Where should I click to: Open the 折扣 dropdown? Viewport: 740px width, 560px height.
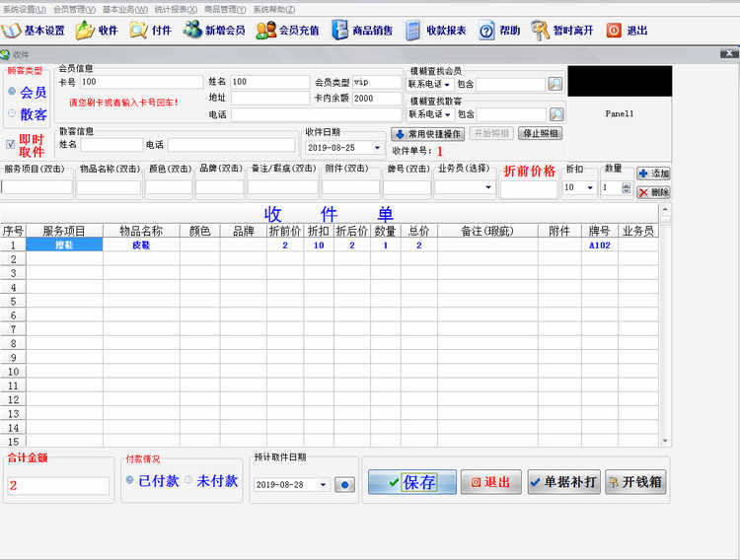pyautogui.click(x=590, y=187)
